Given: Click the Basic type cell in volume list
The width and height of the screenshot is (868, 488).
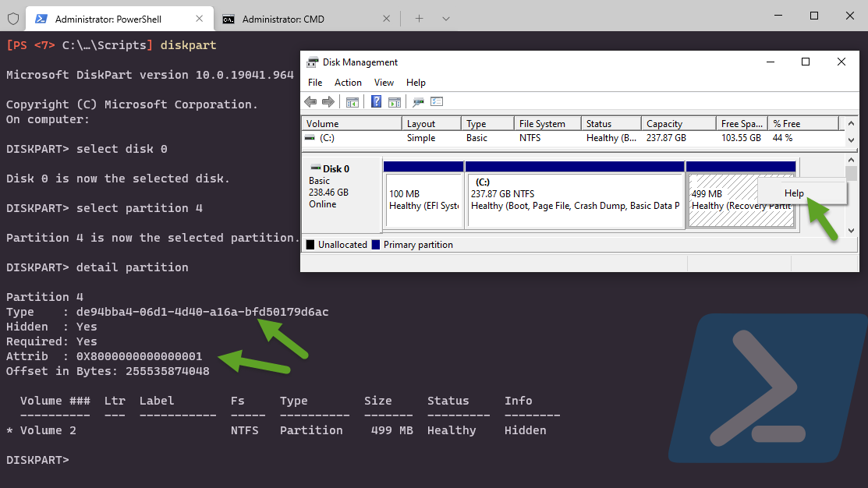Looking at the screenshot, I should 477,138.
